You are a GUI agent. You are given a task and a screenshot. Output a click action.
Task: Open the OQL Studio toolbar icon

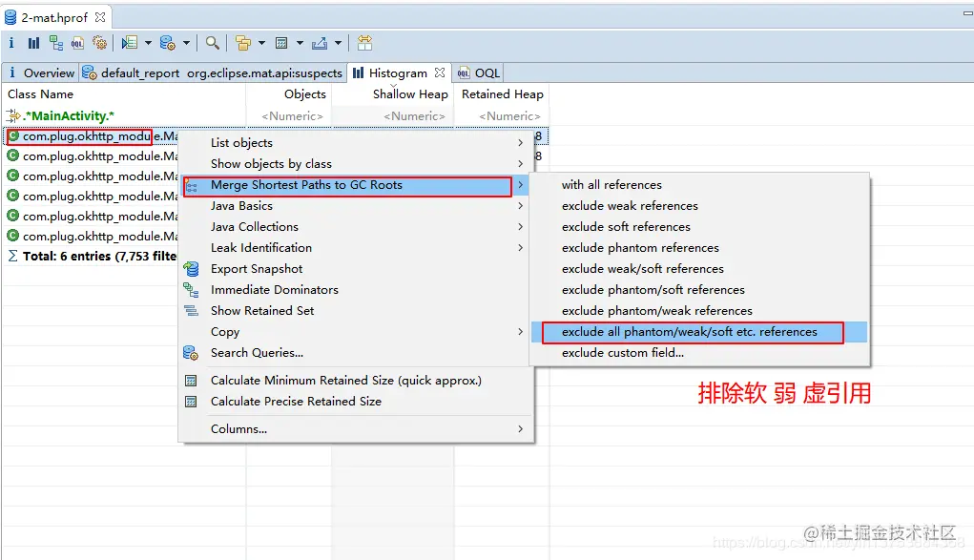tap(77, 43)
